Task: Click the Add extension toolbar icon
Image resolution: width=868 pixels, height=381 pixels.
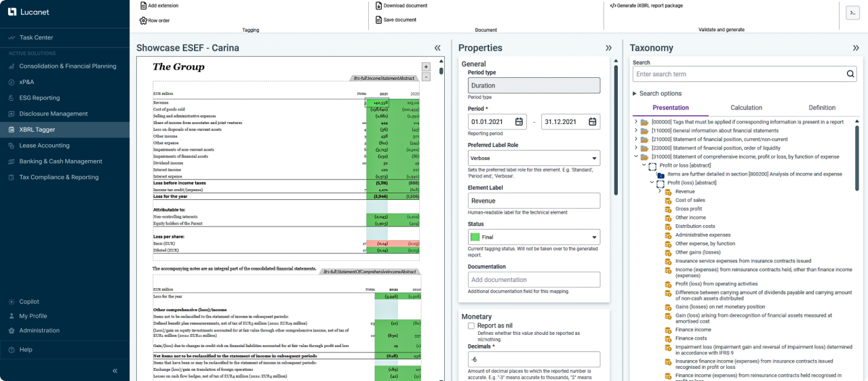Action: [x=144, y=5]
